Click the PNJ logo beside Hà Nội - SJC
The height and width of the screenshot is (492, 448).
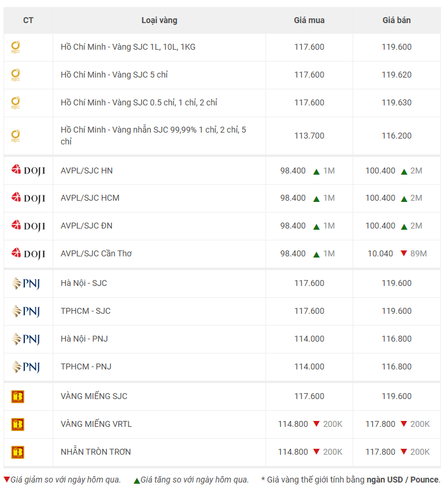[25, 284]
